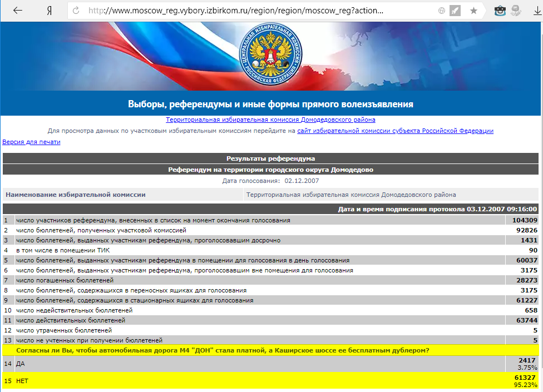Bookmark the page with the star icon
This screenshot has height=392, width=543.
[473, 11]
